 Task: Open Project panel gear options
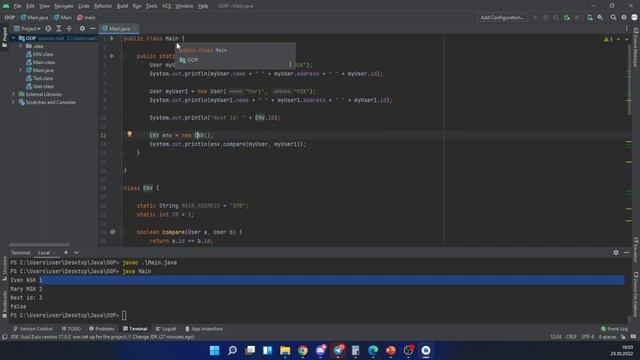click(82, 29)
